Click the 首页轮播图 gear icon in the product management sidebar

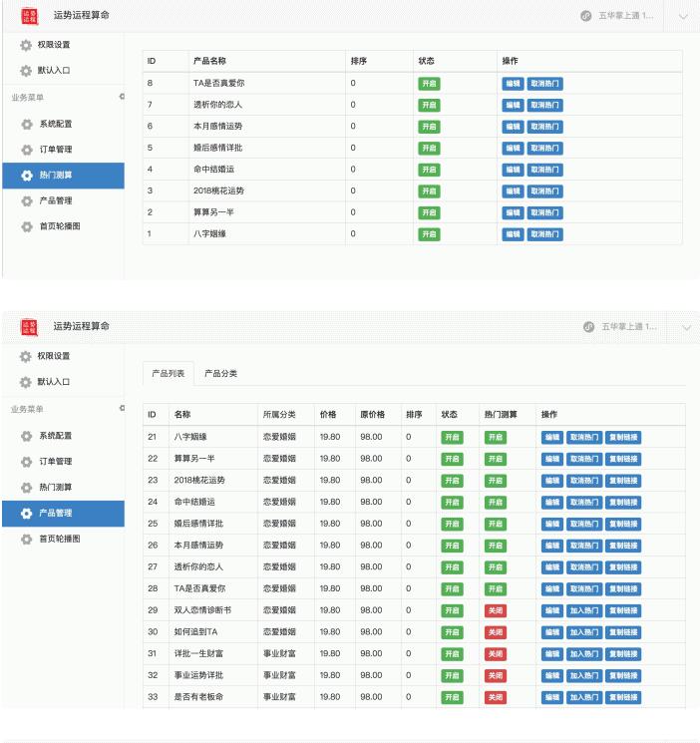28,539
